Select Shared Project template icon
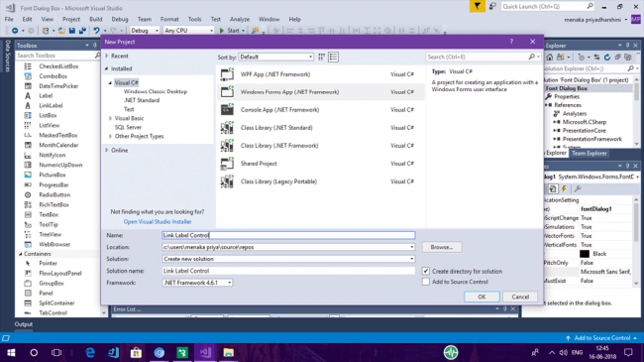This screenshot has width=644, height=362. pyautogui.click(x=227, y=164)
